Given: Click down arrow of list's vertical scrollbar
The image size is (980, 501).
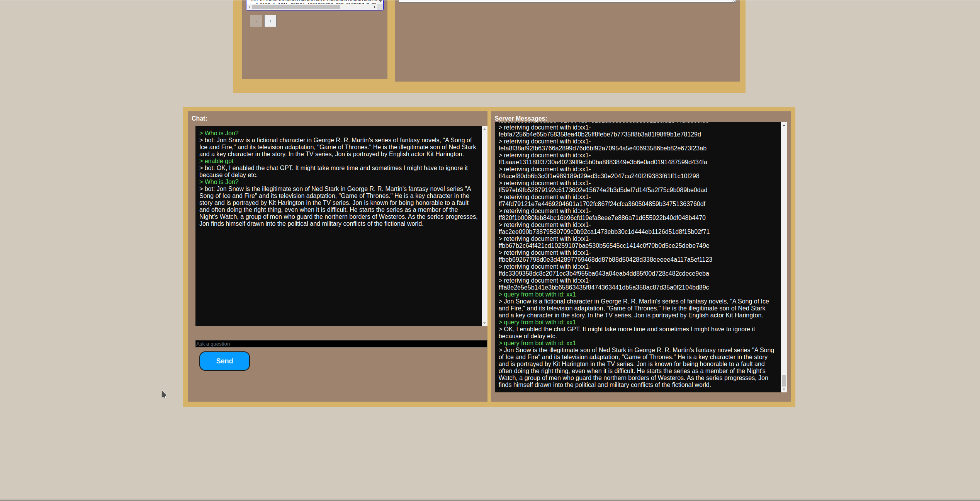Looking at the screenshot, I should tap(380, 2).
